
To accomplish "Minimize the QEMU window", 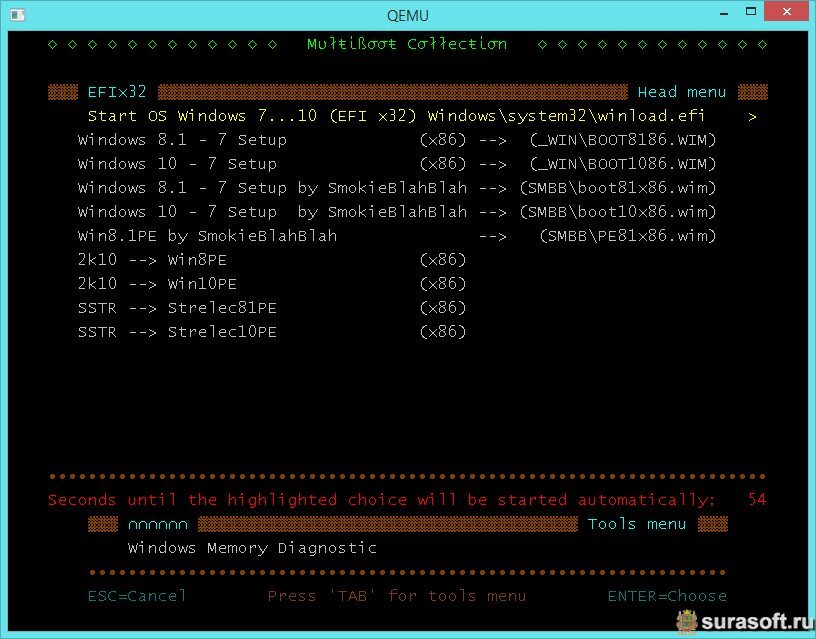I will pos(724,12).
